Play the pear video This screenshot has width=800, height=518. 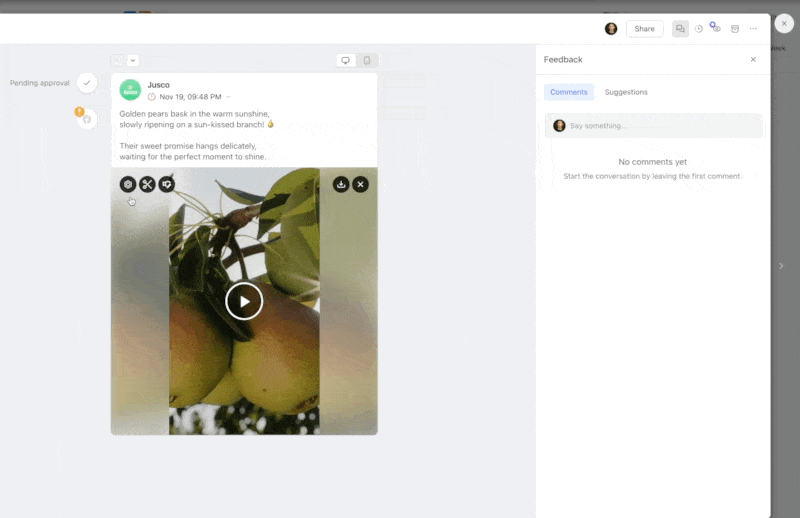pos(244,301)
